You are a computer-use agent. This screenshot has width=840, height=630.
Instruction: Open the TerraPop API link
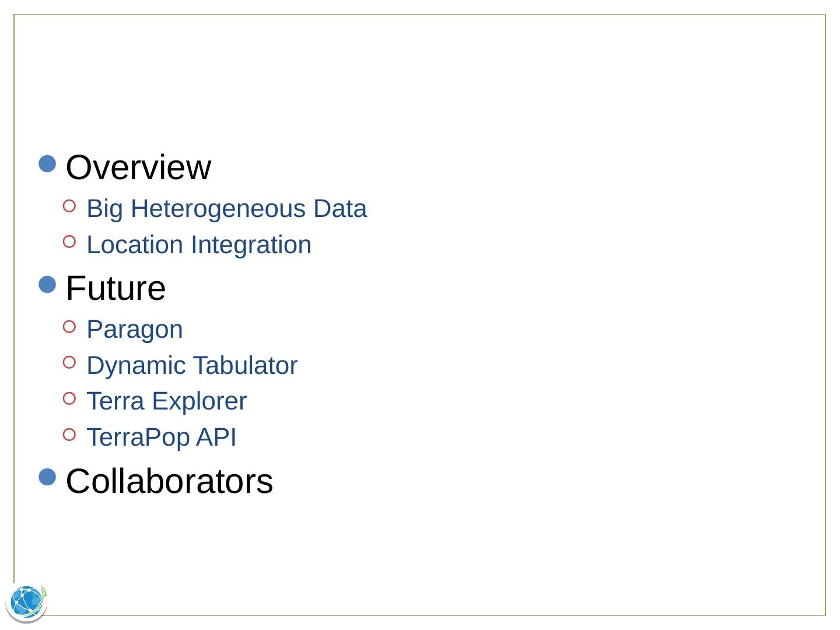tap(161, 437)
